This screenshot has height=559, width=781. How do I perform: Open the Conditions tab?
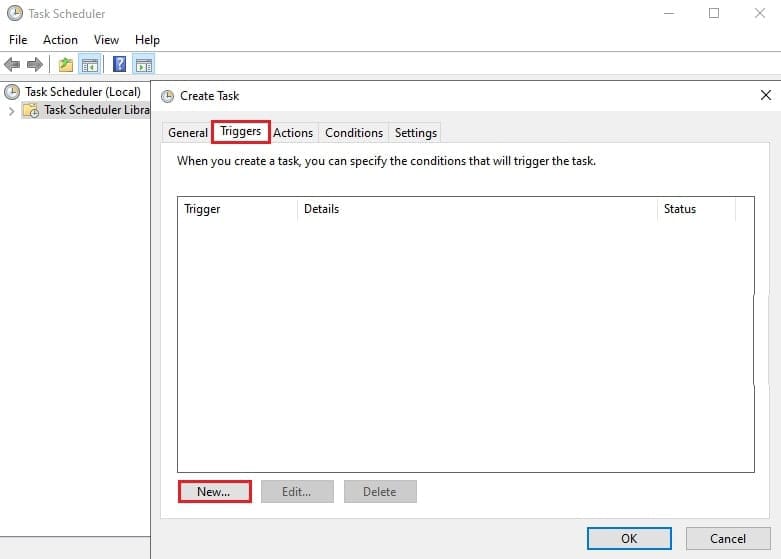354,133
